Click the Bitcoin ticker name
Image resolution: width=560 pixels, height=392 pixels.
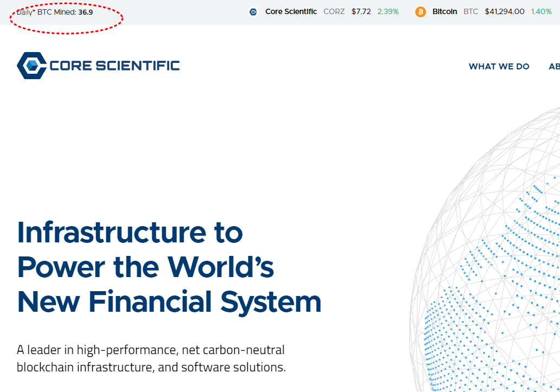coord(445,11)
